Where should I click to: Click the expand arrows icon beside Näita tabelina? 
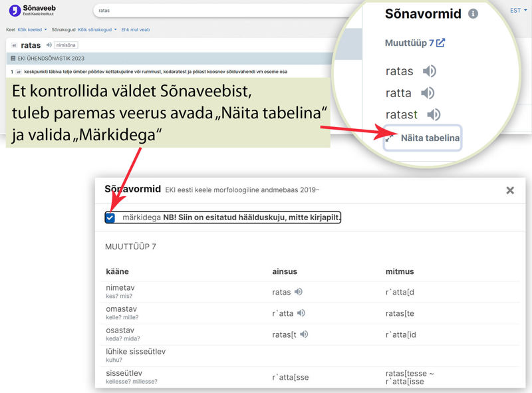click(x=390, y=138)
